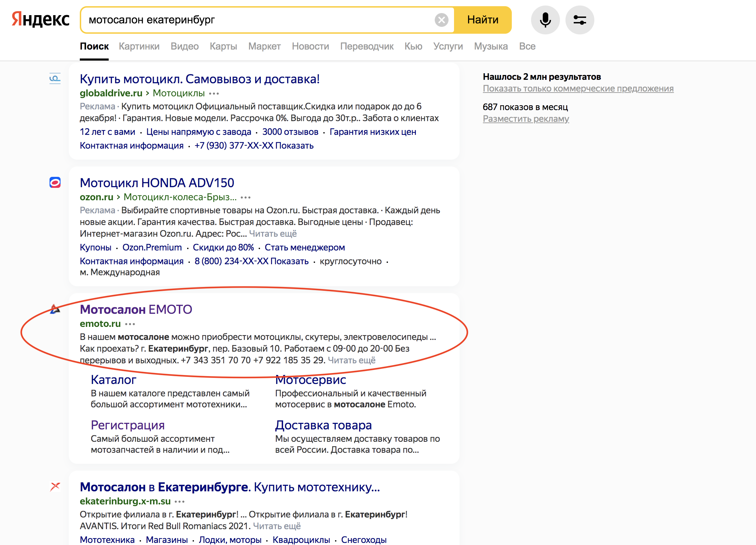Click the globaldrive.ru favicon

[55, 78]
